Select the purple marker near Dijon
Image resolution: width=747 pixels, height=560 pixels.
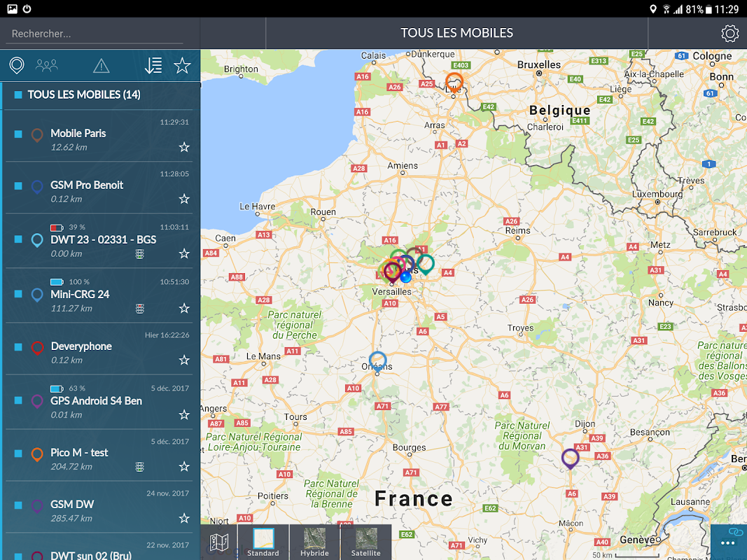click(x=571, y=459)
